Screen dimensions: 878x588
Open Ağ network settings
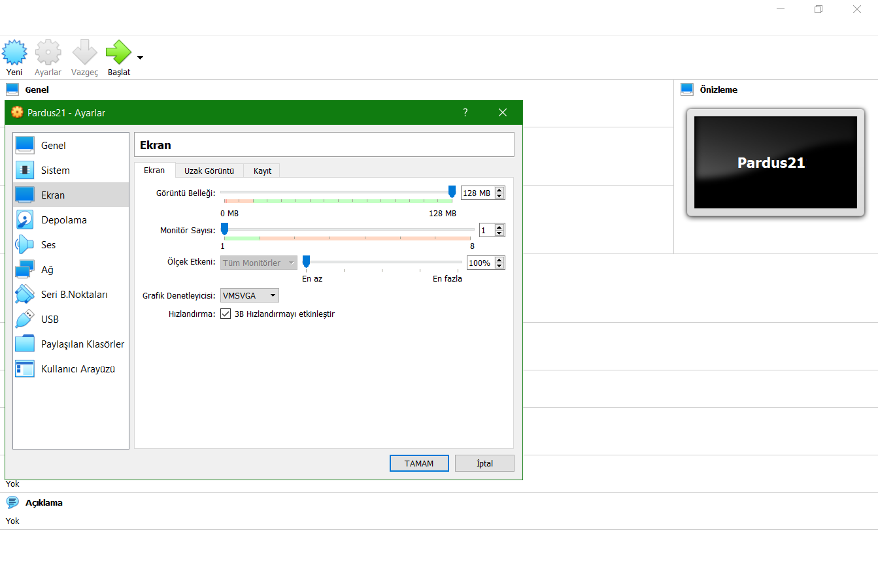(x=71, y=269)
